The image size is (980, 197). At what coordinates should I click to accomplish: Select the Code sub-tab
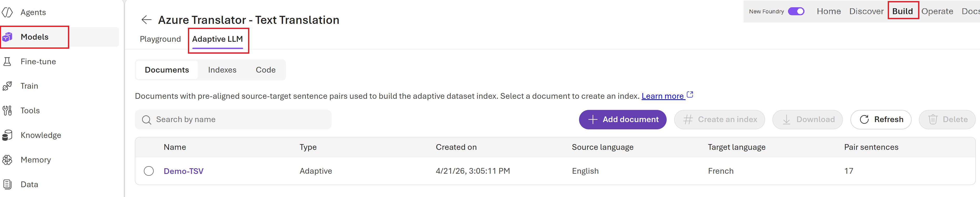[x=266, y=70]
